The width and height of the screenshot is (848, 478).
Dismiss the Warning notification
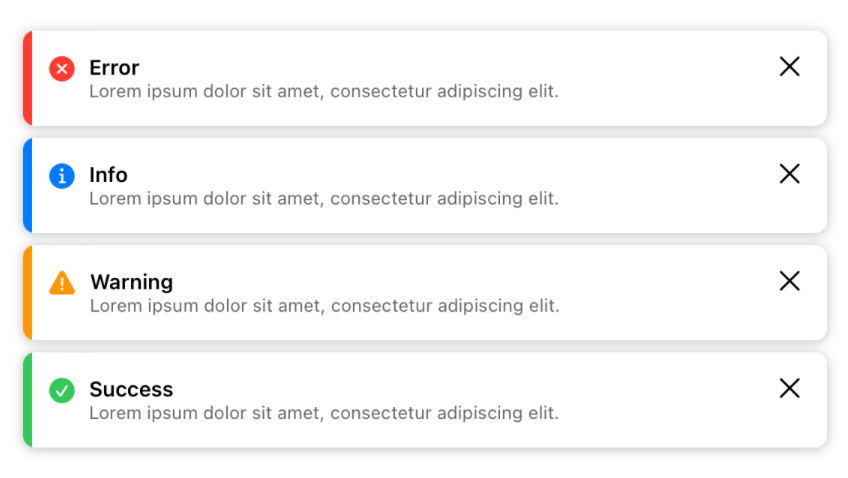click(790, 281)
